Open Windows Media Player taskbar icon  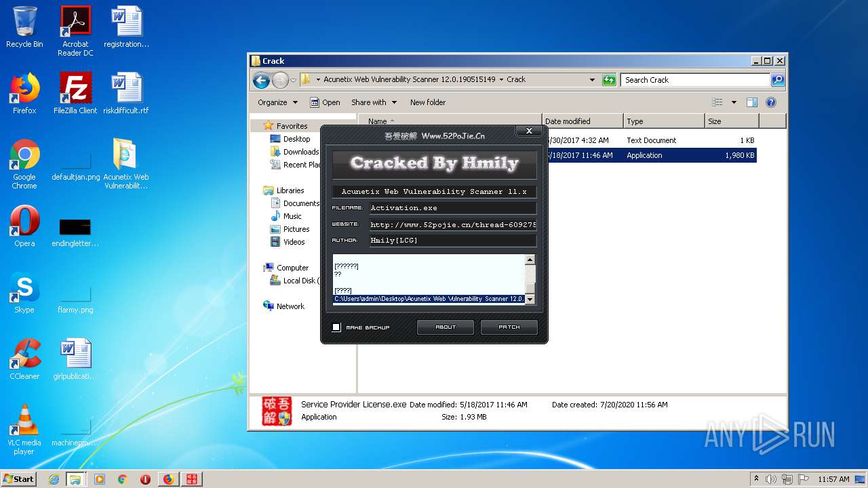99,479
